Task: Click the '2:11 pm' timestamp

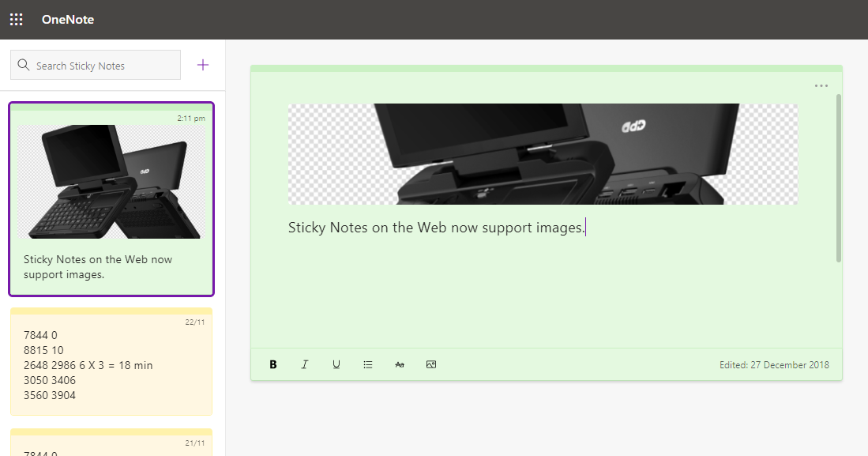Action: coord(191,118)
